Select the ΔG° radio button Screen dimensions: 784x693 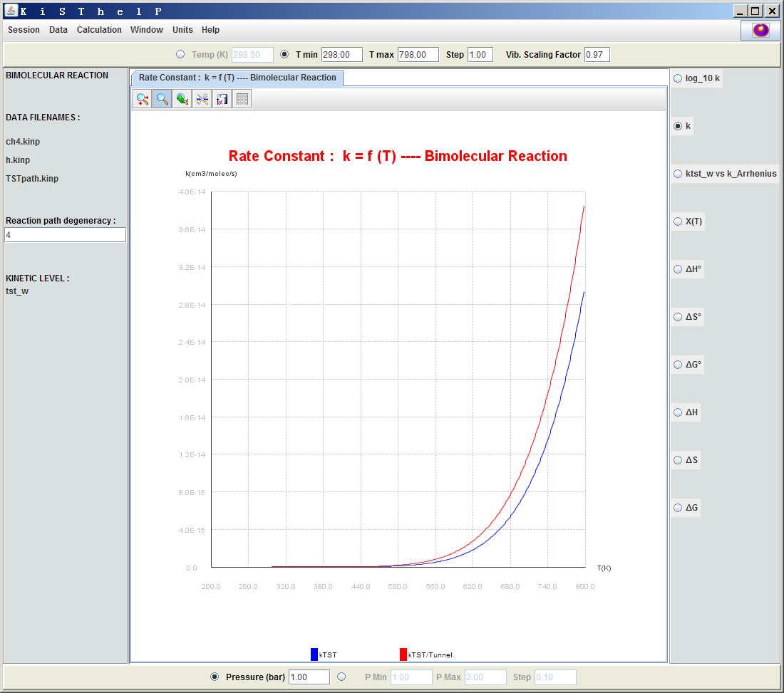(x=678, y=365)
